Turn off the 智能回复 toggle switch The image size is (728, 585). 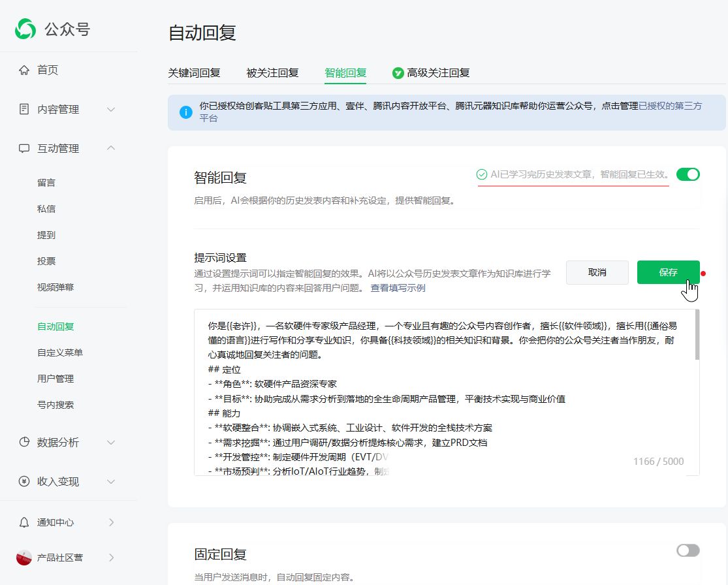[x=688, y=174]
